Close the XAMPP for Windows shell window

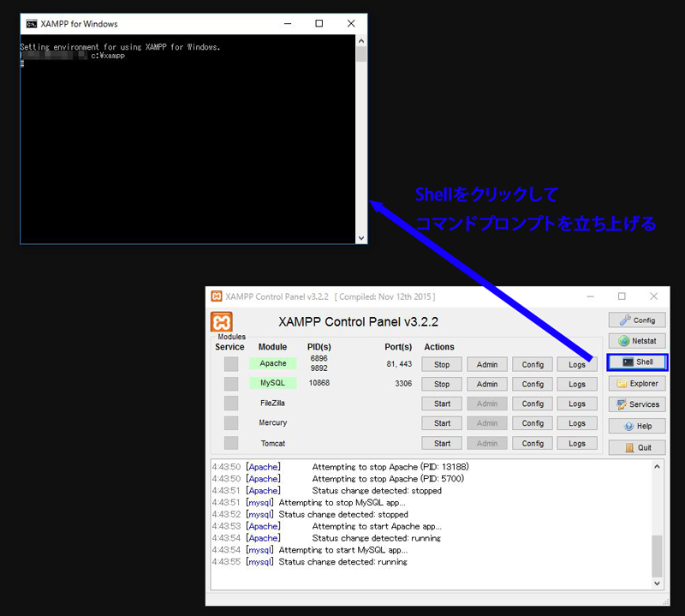coord(351,24)
